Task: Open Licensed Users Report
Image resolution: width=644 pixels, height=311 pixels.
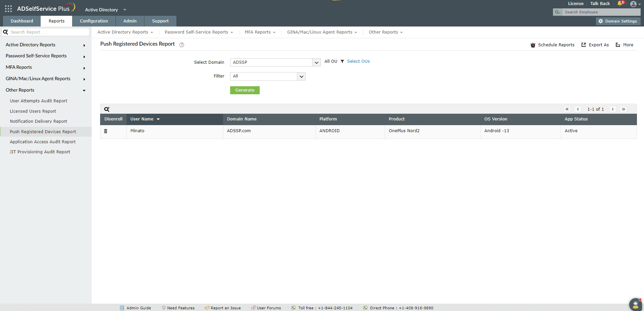Action: (33, 111)
